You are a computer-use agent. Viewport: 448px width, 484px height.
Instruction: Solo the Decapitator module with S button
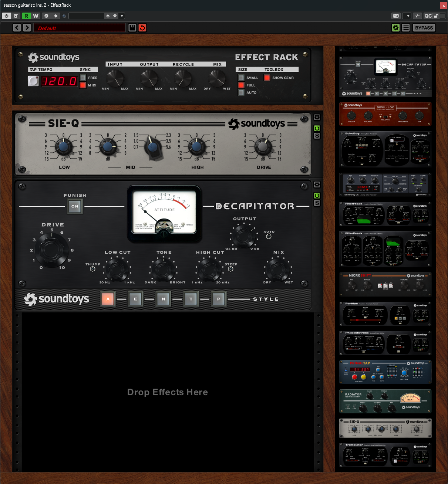[x=317, y=203]
